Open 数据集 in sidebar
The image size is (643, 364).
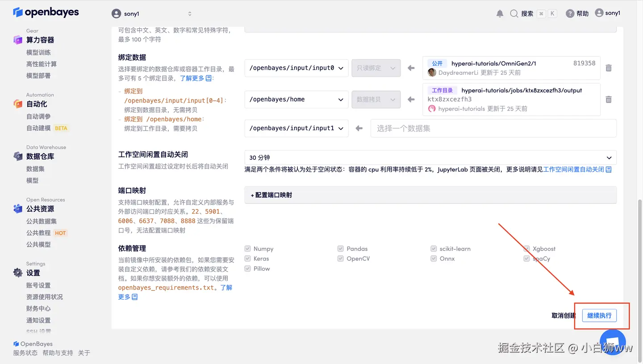[x=35, y=169]
